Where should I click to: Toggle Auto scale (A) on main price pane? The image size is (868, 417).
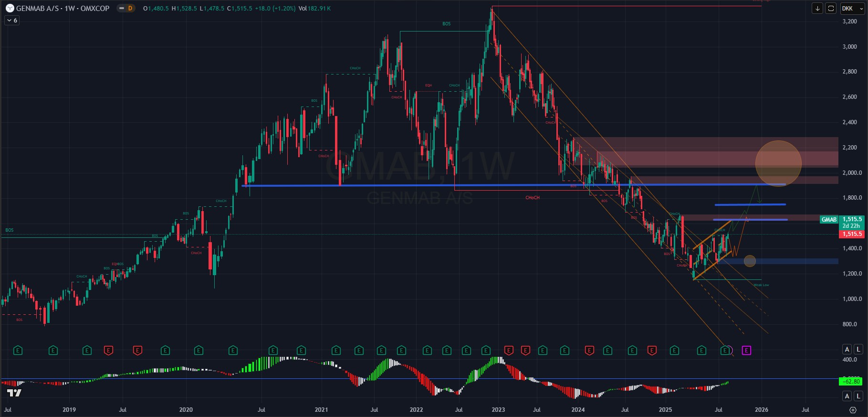pos(847,349)
